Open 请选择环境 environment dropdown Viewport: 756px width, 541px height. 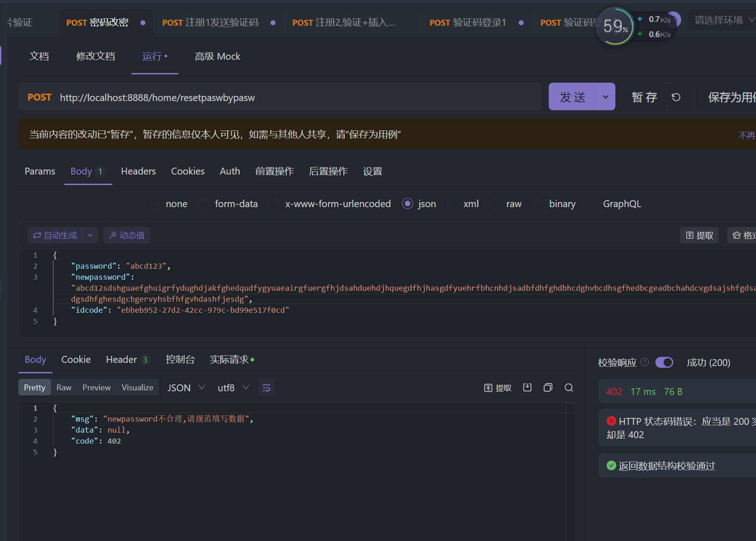coord(723,20)
